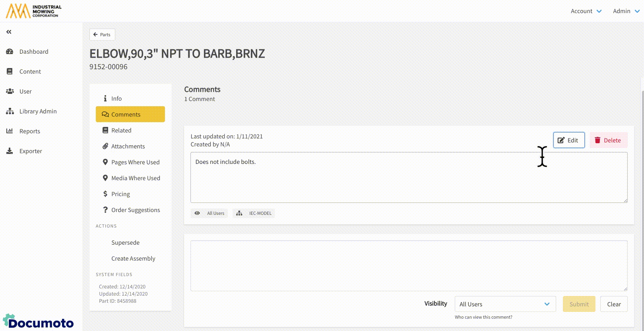The height and width of the screenshot is (331, 644).
Task: Click the Attachments paperclip icon
Action: coord(105,146)
